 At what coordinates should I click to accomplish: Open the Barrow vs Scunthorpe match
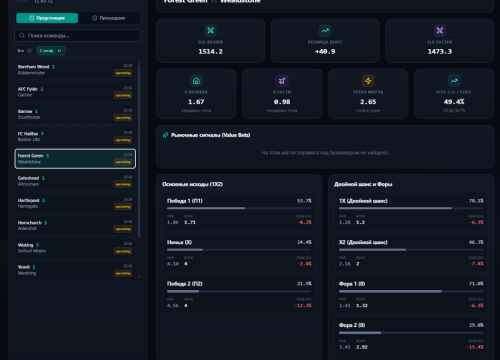point(75,114)
